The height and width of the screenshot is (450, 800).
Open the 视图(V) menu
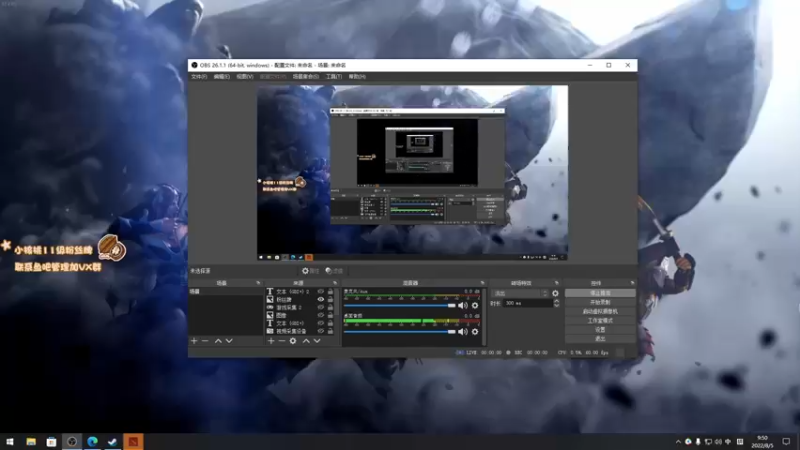244,77
